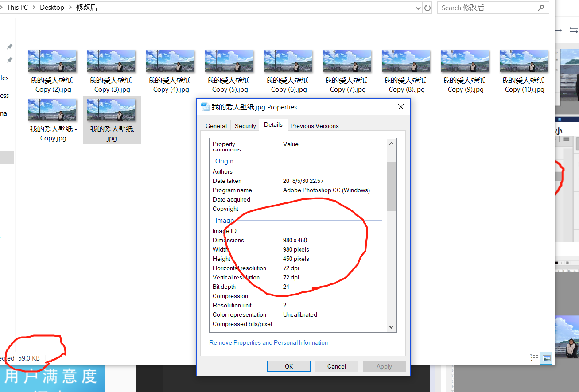This screenshot has height=392, width=579.
Task: Select the Copy (10).jpg file
Action: pyautogui.click(x=524, y=71)
